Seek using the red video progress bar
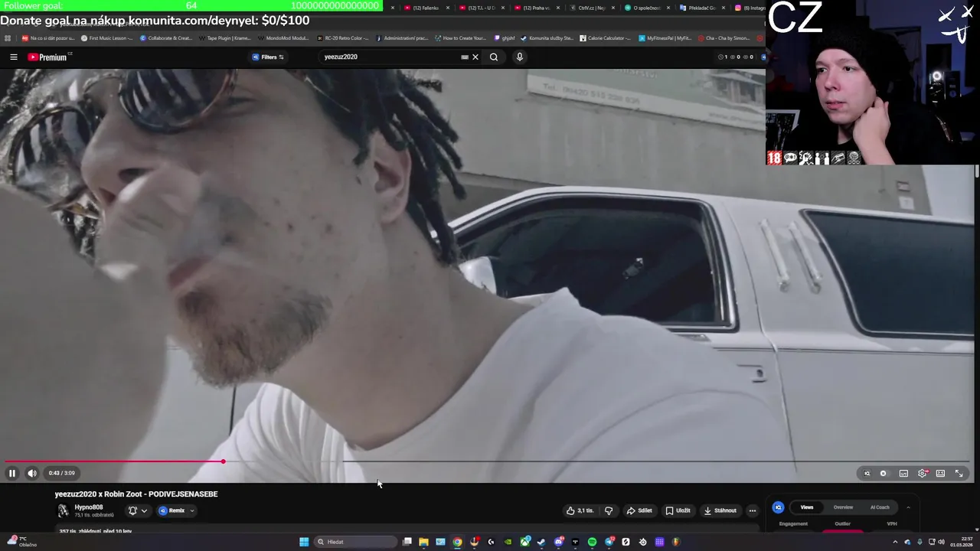The width and height of the screenshot is (980, 551). pyautogui.click(x=115, y=461)
